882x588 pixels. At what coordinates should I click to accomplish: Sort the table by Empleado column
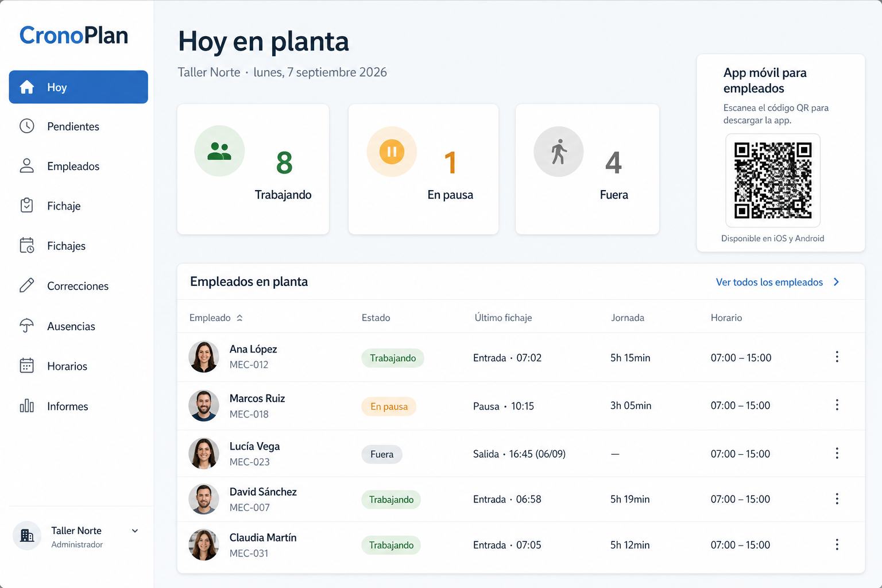tap(216, 318)
